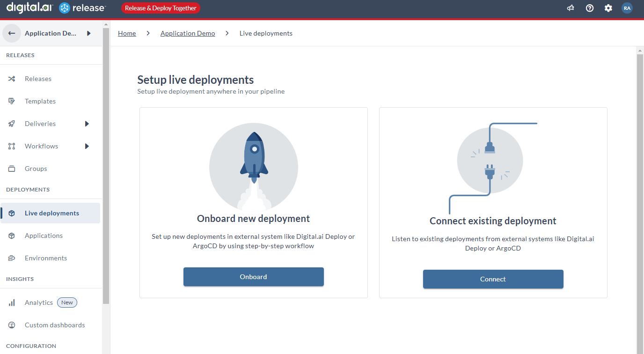Open the help question mark icon
The height and width of the screenshot is (354, 644).
[590, 8]
